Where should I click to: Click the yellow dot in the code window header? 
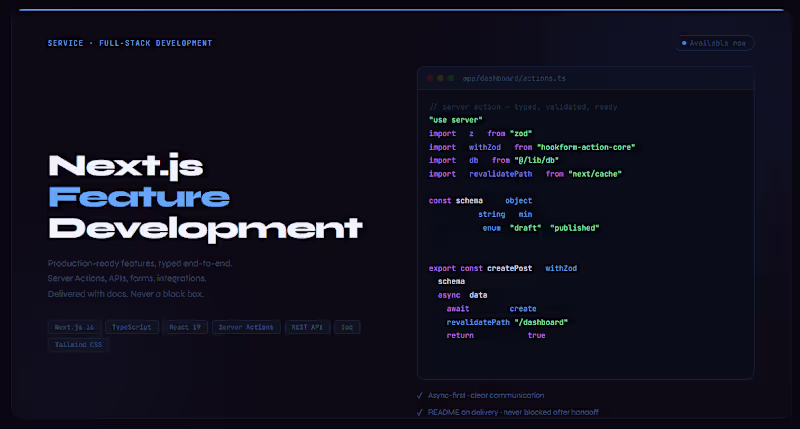440,78
